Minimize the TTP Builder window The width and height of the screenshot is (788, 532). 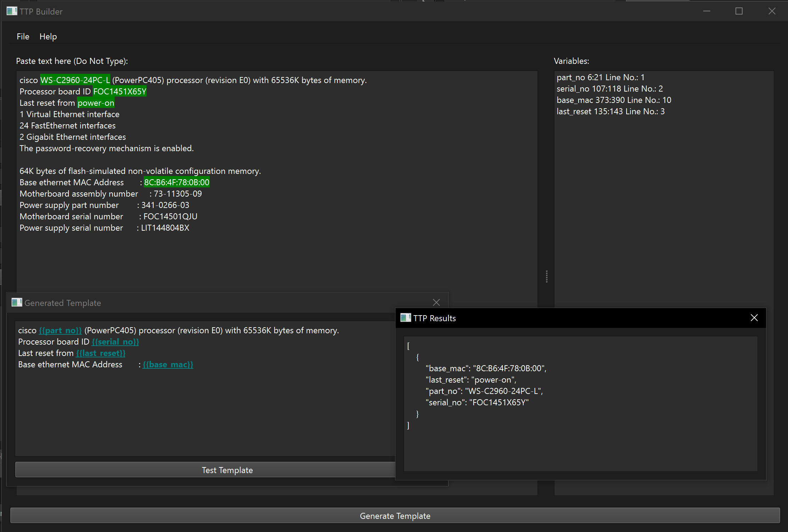tap(707, 11)
